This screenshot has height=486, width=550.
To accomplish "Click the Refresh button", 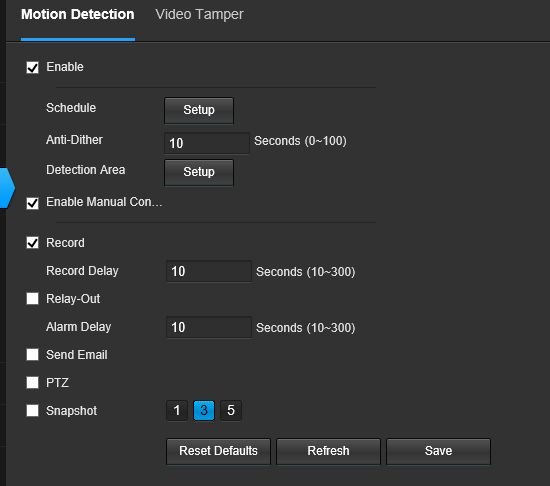I will [328, 451].
